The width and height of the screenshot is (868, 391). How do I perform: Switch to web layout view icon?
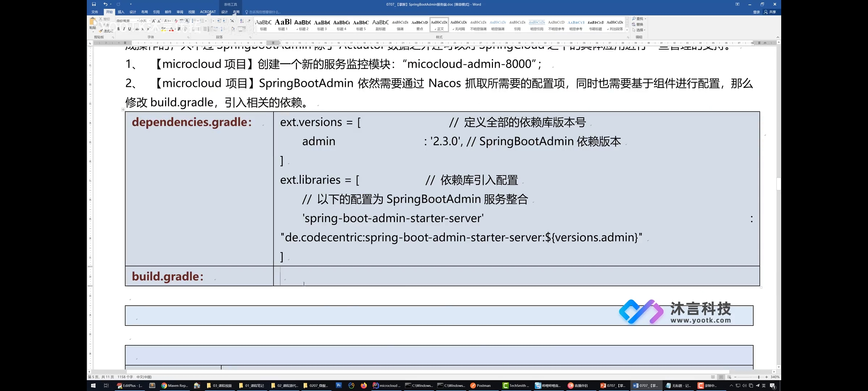[729, 377]
